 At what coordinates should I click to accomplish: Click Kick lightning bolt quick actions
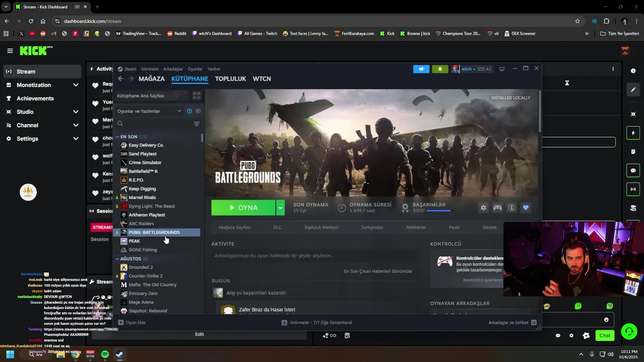[x=633, y=133]
